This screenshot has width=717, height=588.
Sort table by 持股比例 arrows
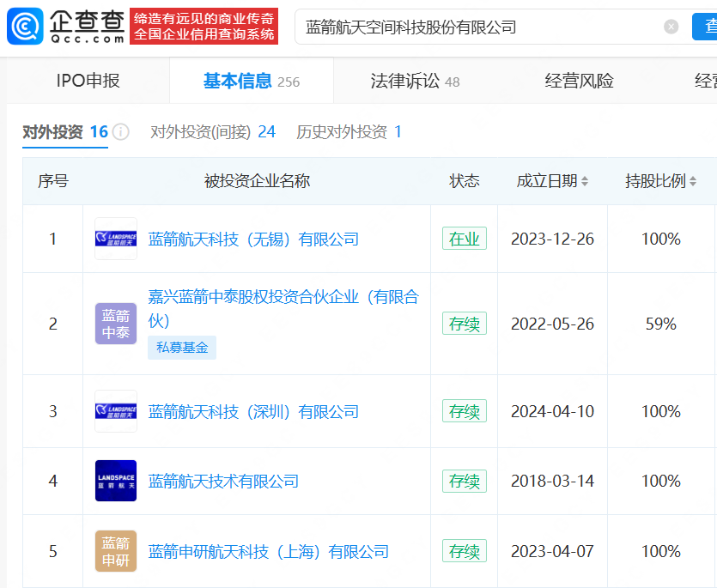(x=693, y=181)
